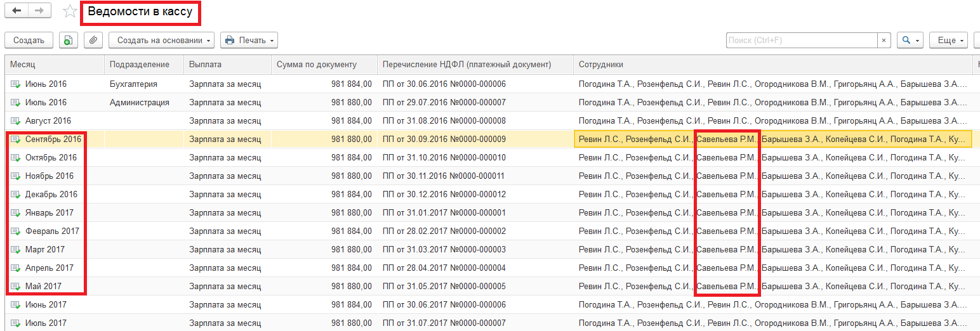Click ПП от 29.07.2016 №0000-000007 cell
Image resolution: width=980 pixels, height=331 pixels.
pos(475,102)
